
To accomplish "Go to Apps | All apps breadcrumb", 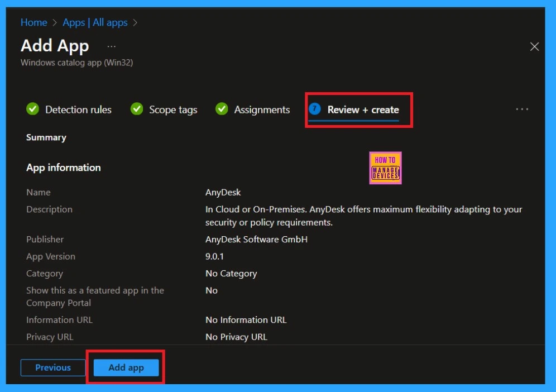I will coord(95,22).
